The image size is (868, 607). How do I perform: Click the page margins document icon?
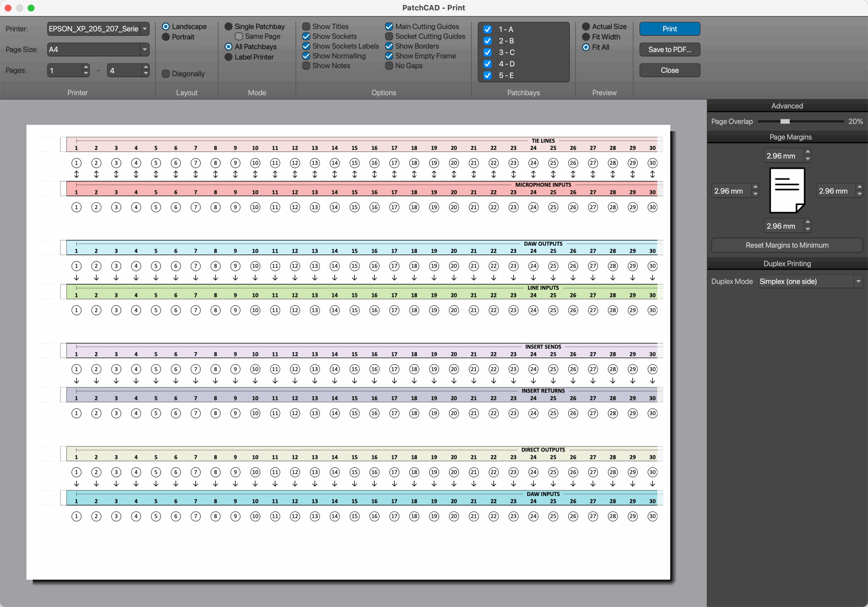point(787,190)
